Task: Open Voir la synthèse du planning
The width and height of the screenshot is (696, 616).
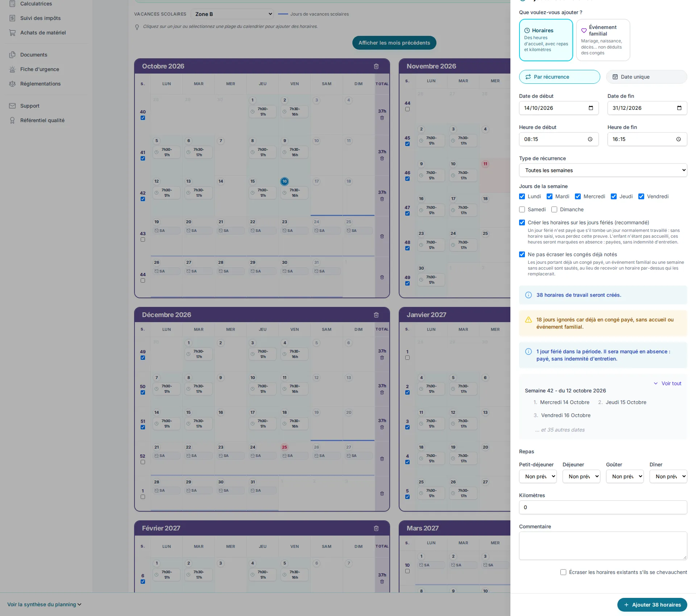Action: click(x=44, y=604)
